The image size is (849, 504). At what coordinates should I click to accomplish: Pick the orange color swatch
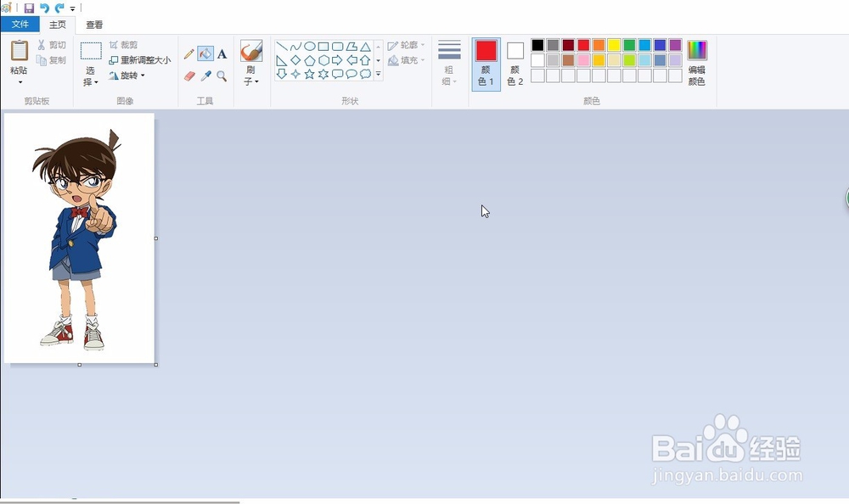(x=599, y=45)
